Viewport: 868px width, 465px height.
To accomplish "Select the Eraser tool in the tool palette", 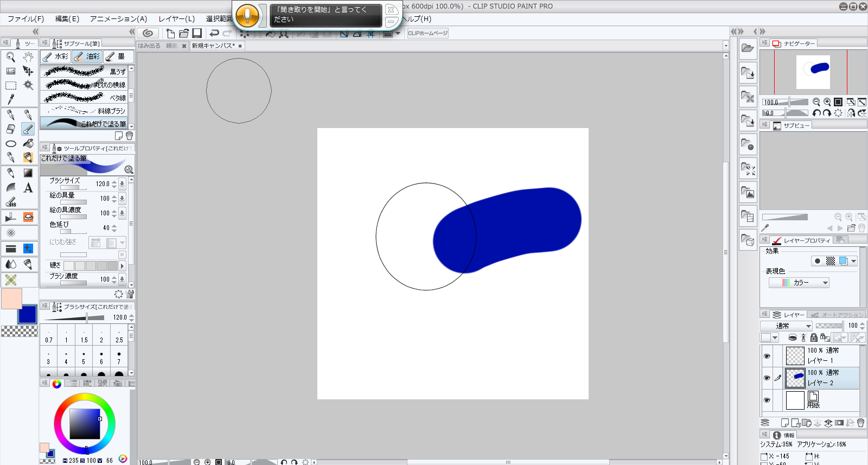I will point(10,129).
